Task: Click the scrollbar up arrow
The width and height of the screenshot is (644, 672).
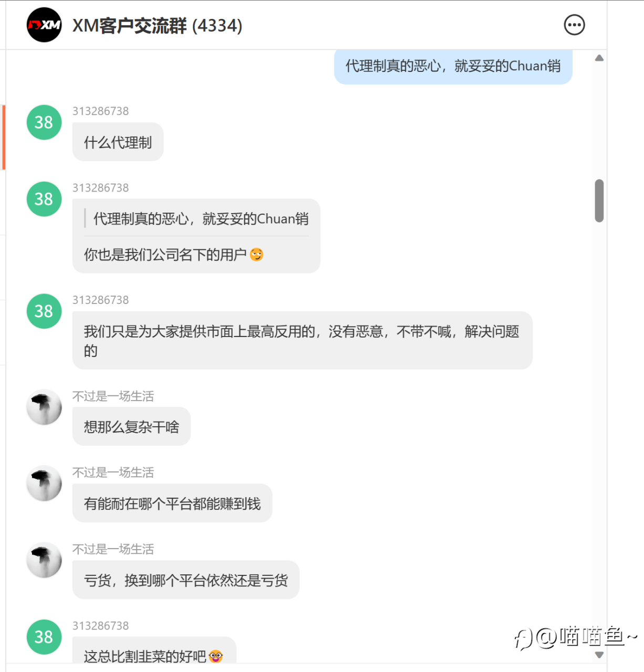Action: click(x=599, y=58)
